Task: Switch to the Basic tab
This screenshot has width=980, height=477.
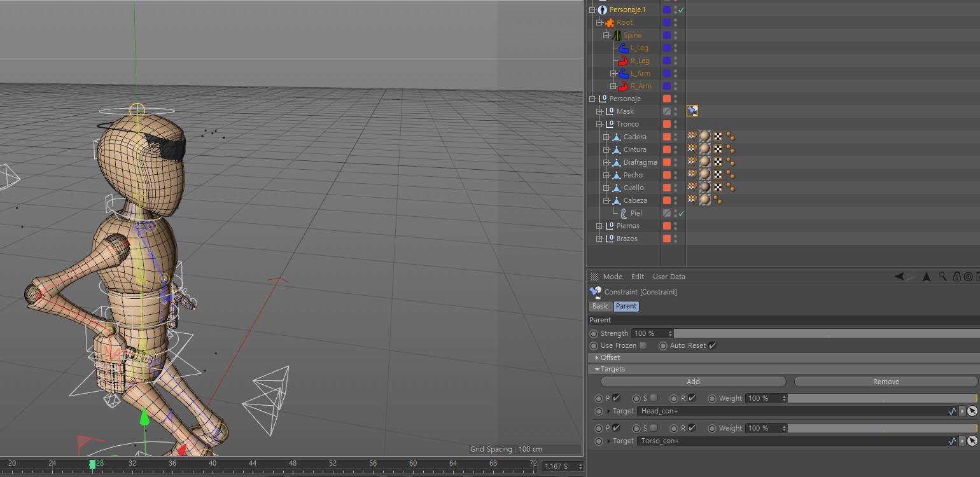Action: (601, 306)
